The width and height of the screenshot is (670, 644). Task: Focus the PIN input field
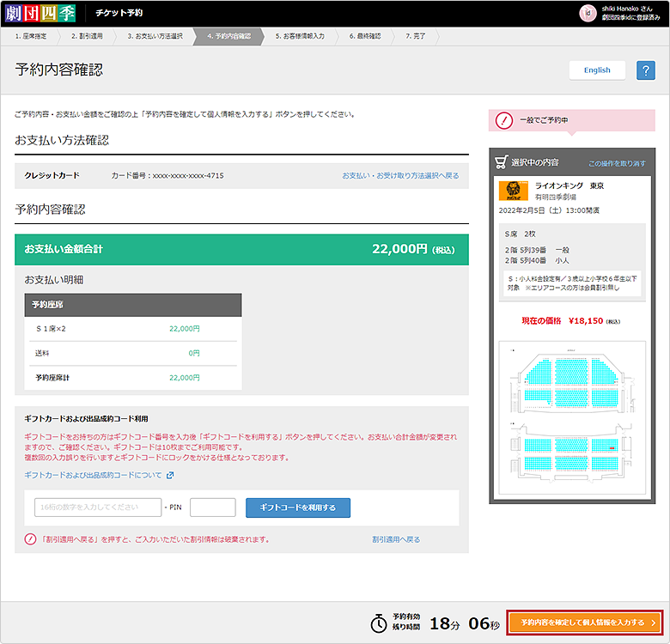tap(213, 507)
